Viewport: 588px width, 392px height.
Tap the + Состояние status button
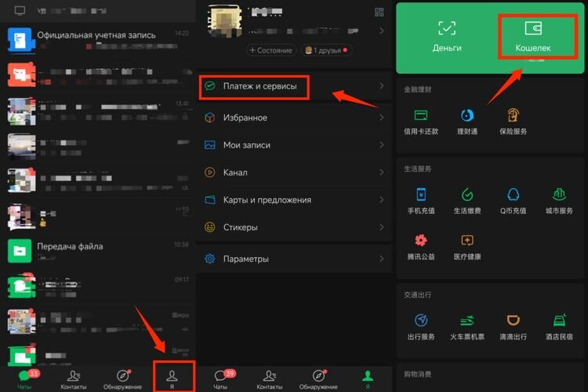pos(270,50)
